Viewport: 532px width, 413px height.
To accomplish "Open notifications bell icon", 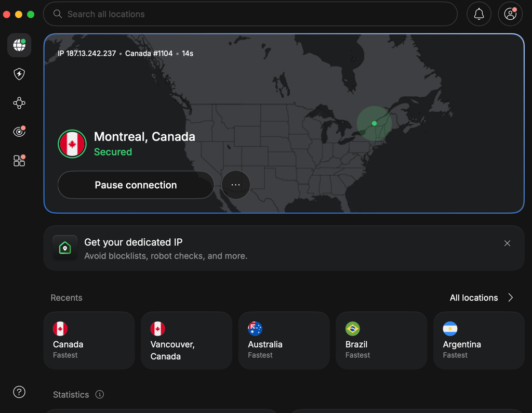I will point(478,14).
